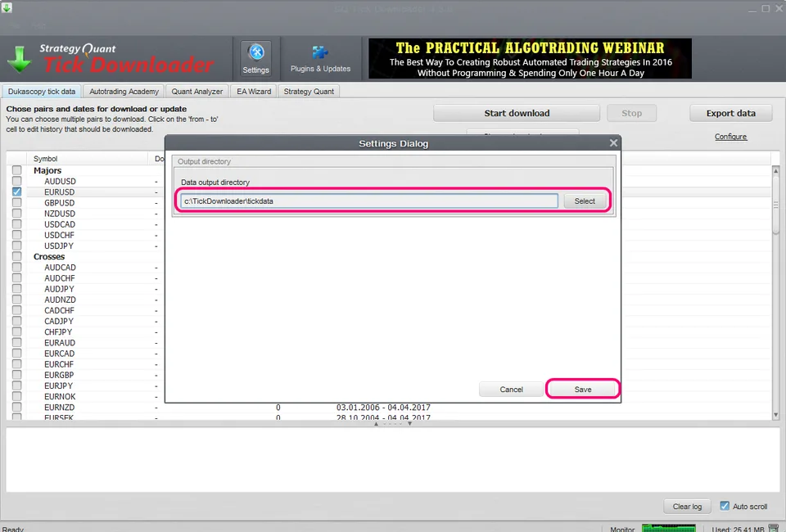Select the CADJPY symbol row
The height and width of the screenshot is (532, 786).
coord(59,321)
